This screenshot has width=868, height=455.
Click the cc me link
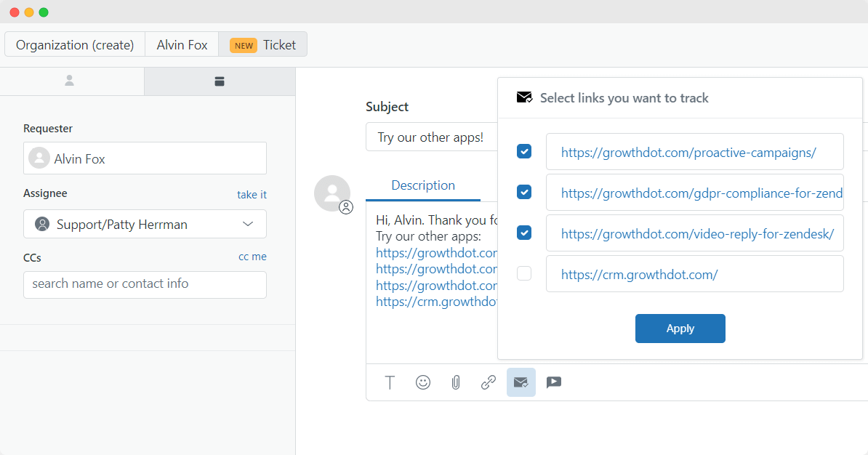click(x=252, y=257)
